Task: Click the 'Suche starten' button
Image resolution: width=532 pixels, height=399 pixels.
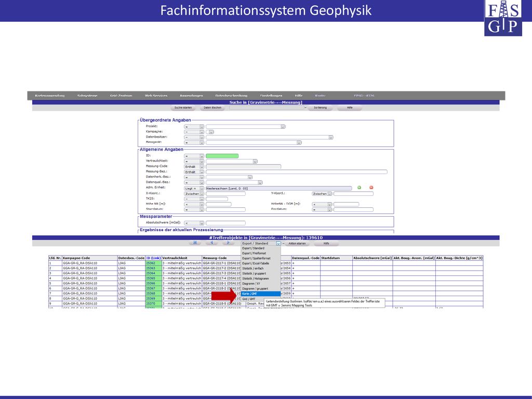Action: click(183, 108)
